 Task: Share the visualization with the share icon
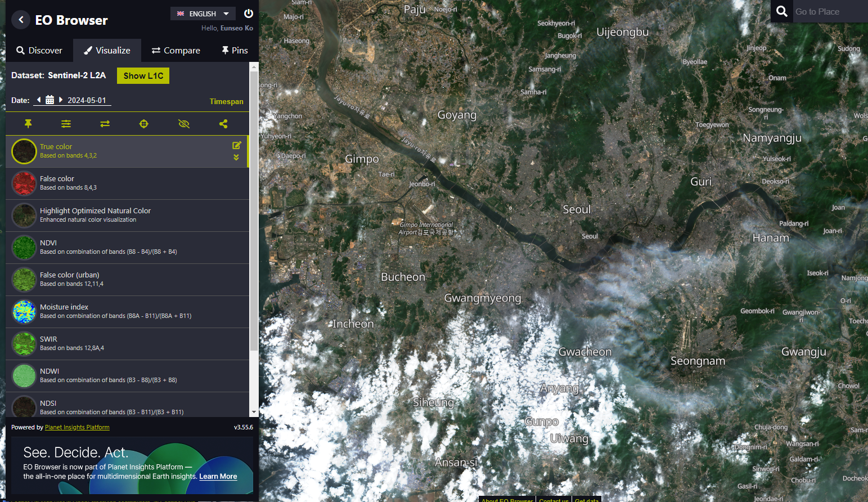click(x=223, y=123)
